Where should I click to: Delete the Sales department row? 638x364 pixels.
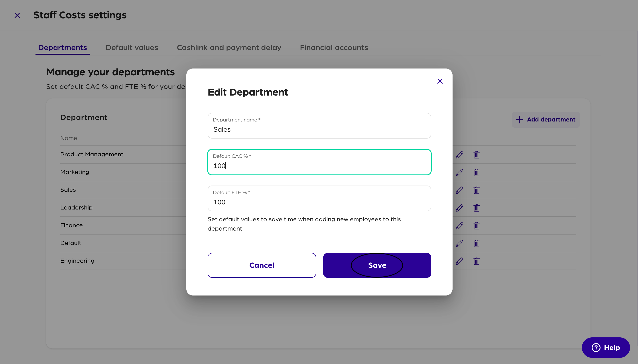point(477,190)
